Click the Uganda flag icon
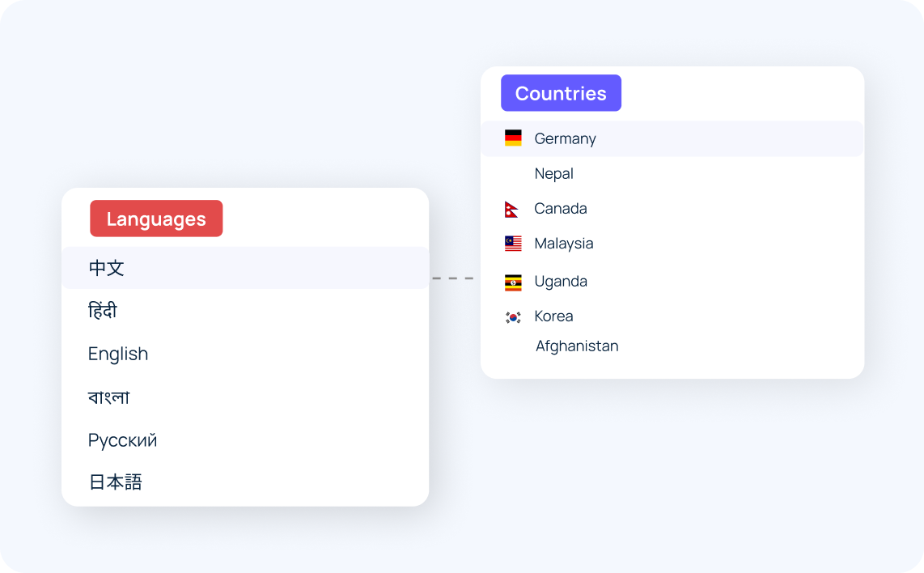The image size is (924, 573). click(x=513, y=282)
